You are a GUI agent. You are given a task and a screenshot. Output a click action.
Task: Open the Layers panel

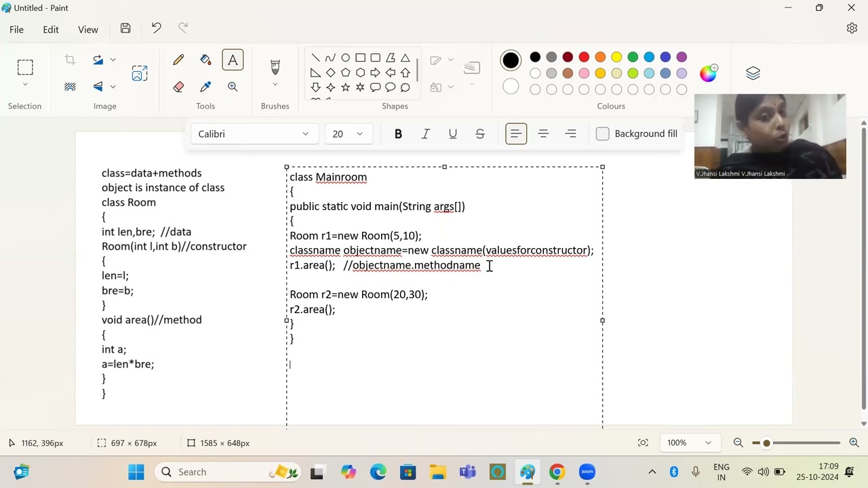[753, 73]
